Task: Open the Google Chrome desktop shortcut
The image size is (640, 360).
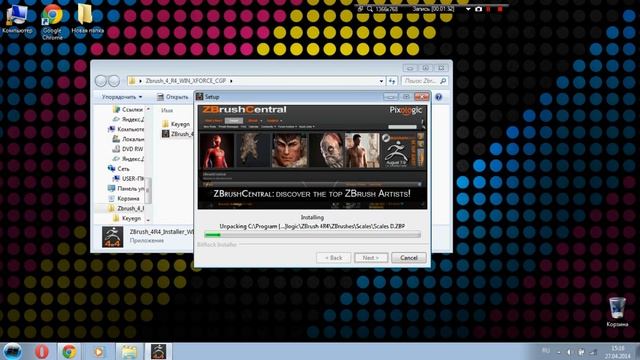Action: coord(52,21)
